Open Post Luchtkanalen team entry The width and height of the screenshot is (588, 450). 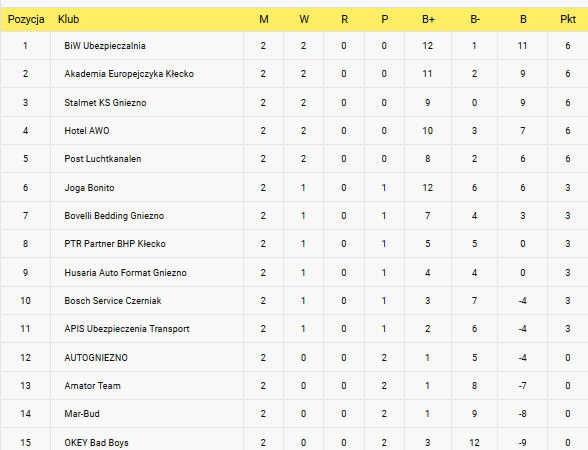coord(103,159)
